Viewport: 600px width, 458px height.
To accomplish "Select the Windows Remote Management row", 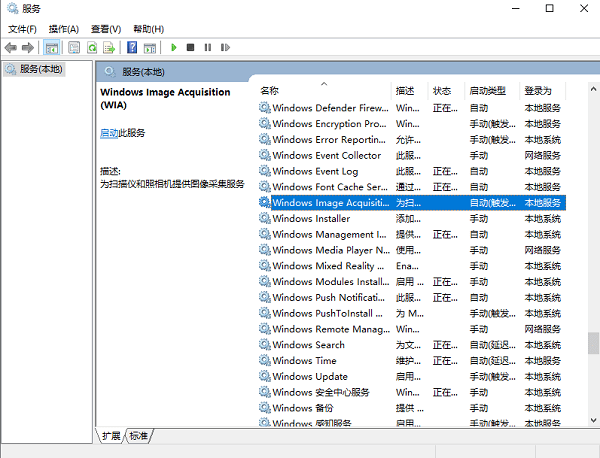I will (412, 329).
